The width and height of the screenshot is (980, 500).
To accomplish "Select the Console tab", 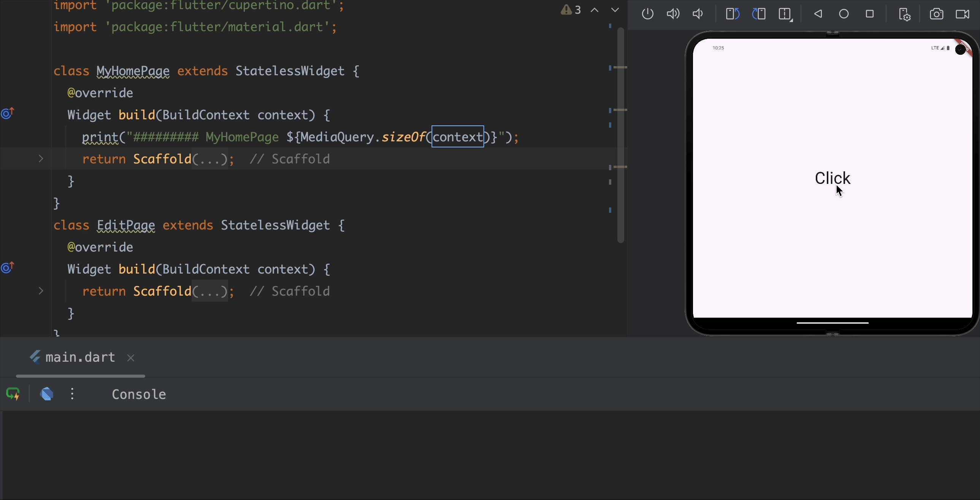I will point(138,394).
